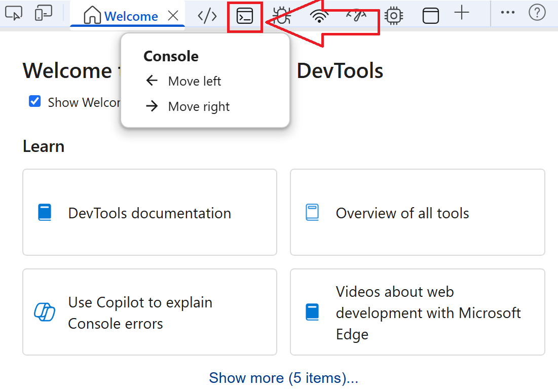The height and width of the screenshot is (392, 558).
Task: Uncheck the Show Welcome checkbox
Action: [x=34, y=101]
